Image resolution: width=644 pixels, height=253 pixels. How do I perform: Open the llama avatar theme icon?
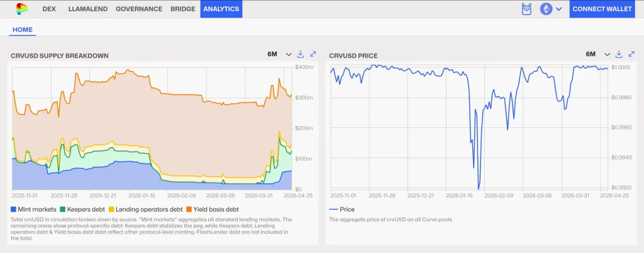point(526,9)
